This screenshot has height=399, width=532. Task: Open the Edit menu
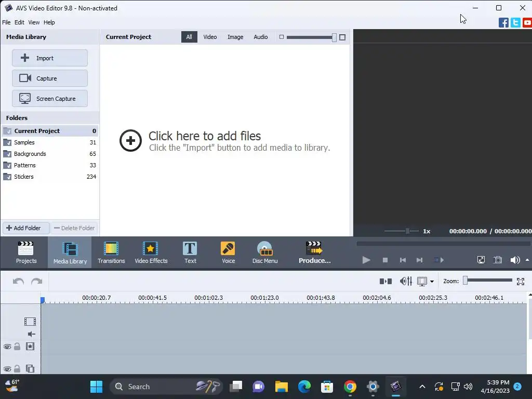[x=19, y=22]
